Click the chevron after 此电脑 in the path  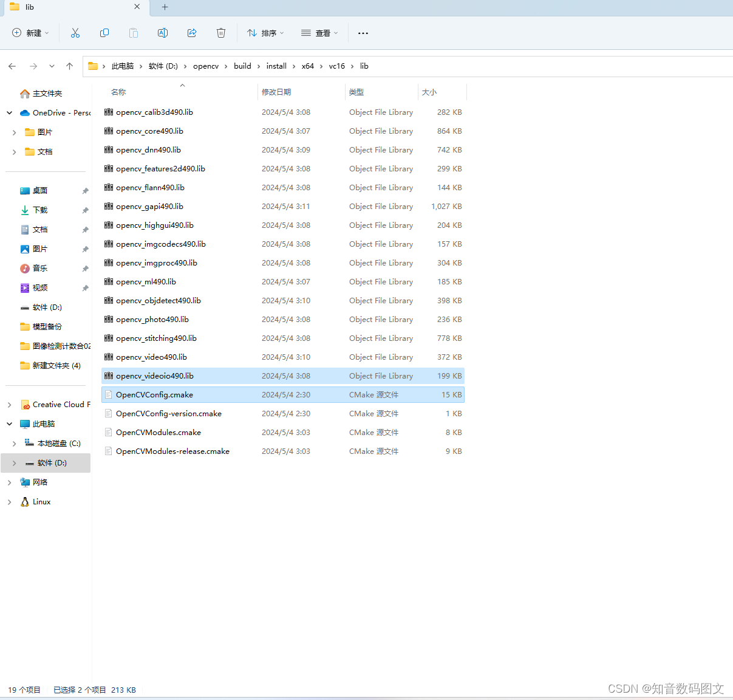pyautogui.click(x=141, y=66)
